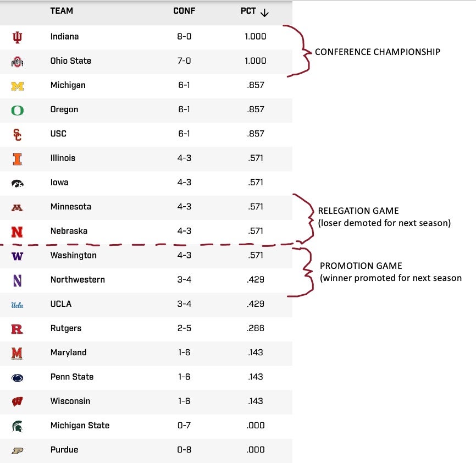The image size is (476, 463).
Task: Click the green Oregon O logo
Action: (18, 110)
